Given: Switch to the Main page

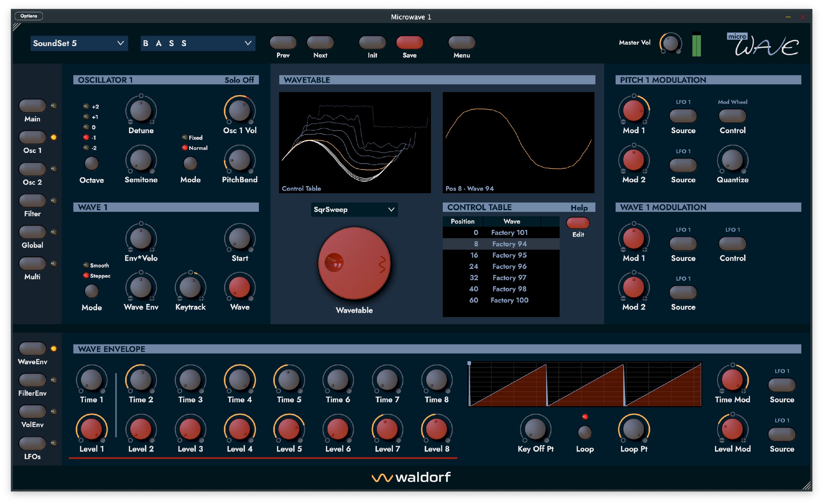Looking at the screenshot, I should [32, 106].
